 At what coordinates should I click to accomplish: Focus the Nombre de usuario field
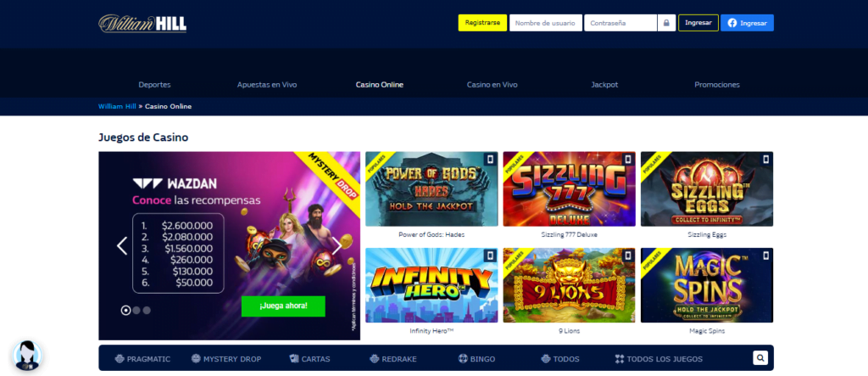coord(545,23)
